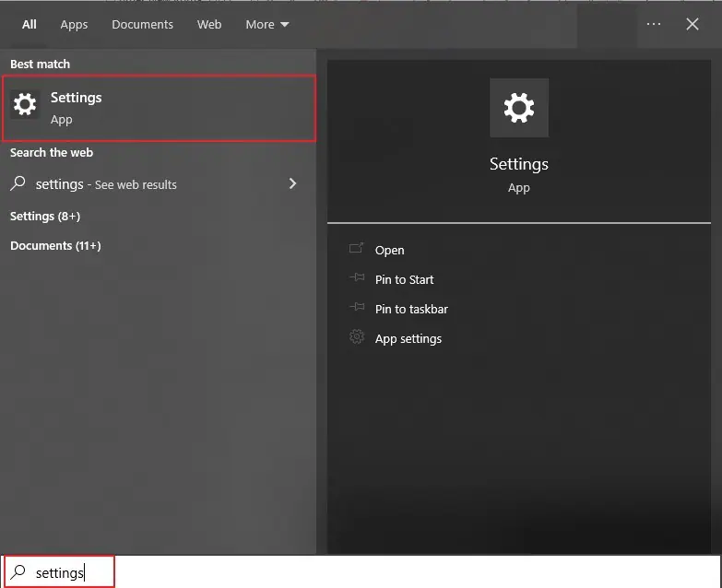Switch to the Documents tab
Viewport: 722px width, 588px height.
point(142,24)
